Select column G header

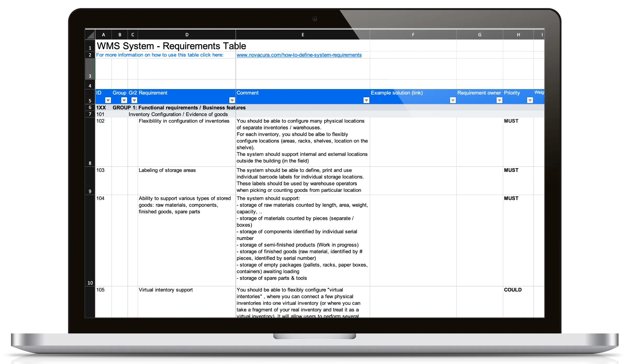pyautogui.click(x=480, y=34)
